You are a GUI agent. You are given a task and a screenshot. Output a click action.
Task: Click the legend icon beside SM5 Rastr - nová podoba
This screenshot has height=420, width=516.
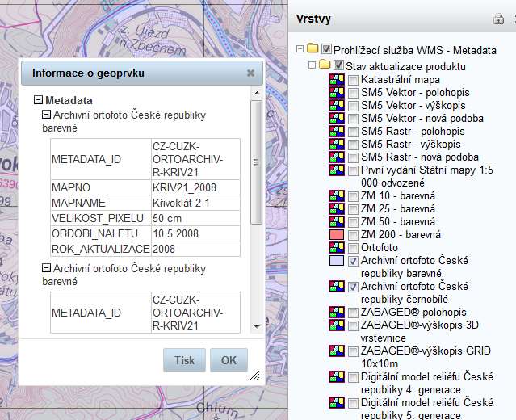pyautogui.click(x=336, y=157)
